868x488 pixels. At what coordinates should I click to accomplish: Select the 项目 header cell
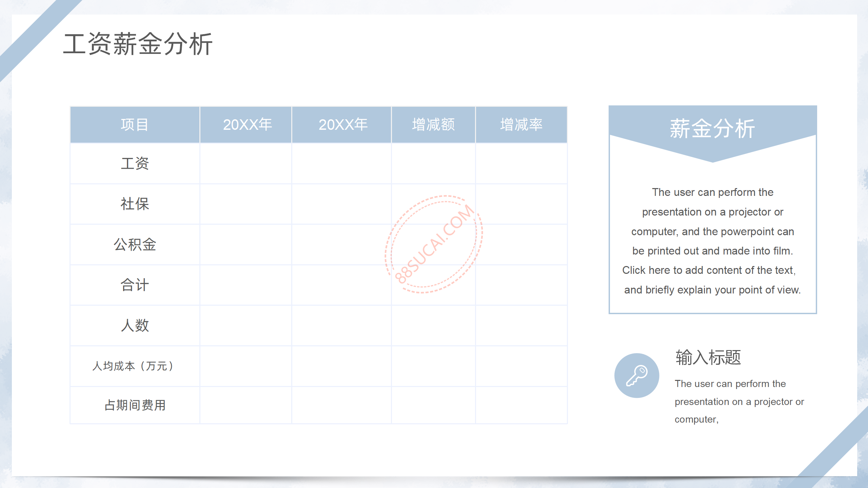pos(135,125)
